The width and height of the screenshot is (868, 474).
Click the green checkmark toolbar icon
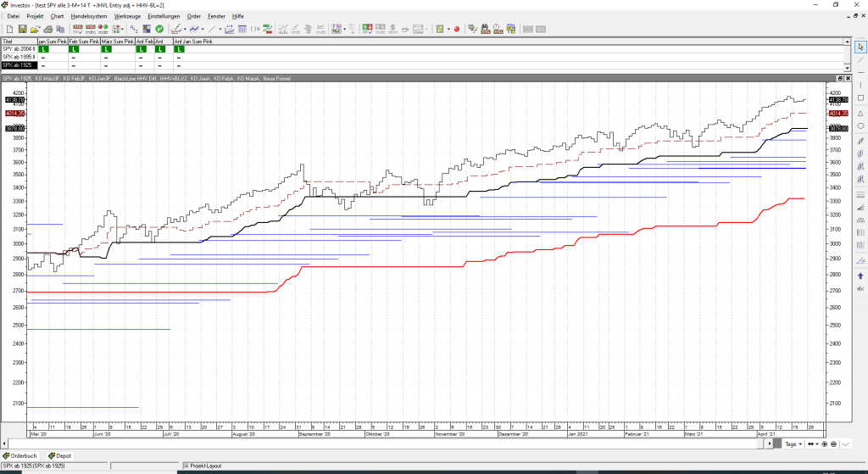tap(159, 29)
